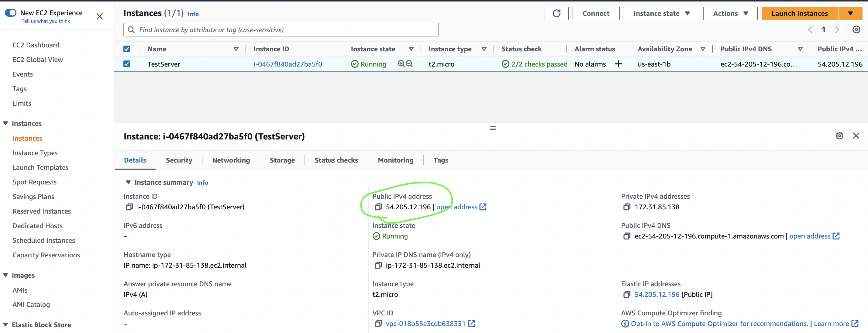Copy the Public IPv4 address 54.205.12.196
The height and width of the screenshot is (333, 868).
(378, 207)
